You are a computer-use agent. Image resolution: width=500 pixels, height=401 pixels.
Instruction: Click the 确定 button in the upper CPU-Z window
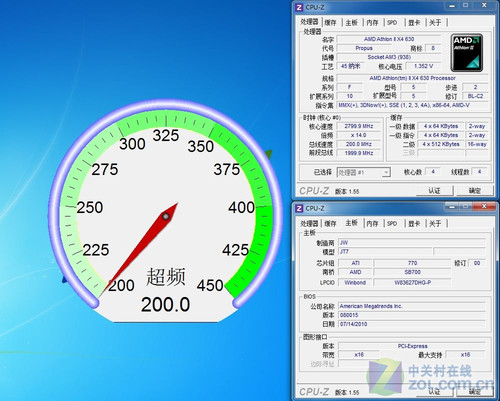pos(475,191)
